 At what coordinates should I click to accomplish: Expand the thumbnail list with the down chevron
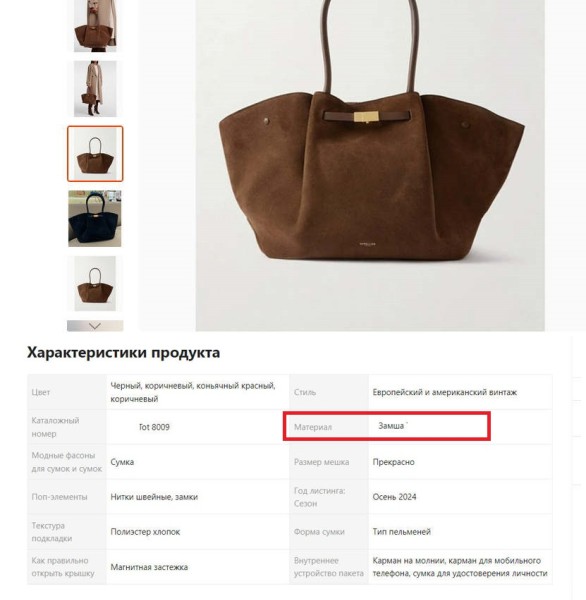(x=95, y=326)
